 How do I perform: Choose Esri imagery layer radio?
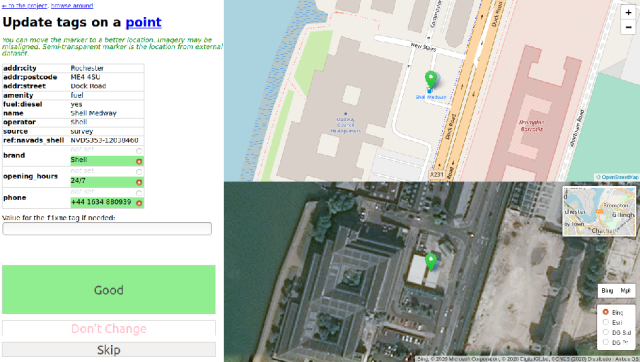(606, 322)
